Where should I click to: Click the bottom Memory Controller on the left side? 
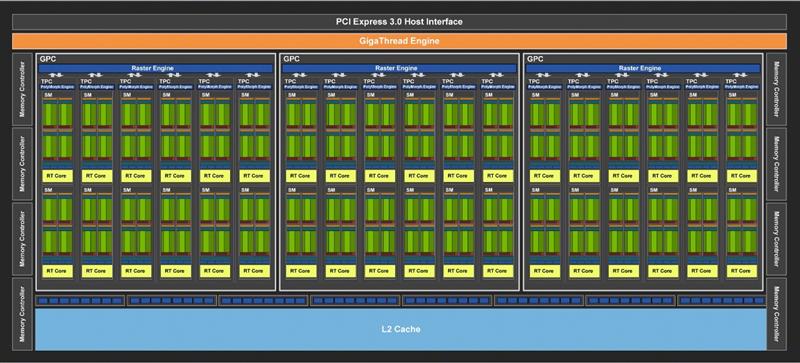pyautogui.click(x=22, y=314)
